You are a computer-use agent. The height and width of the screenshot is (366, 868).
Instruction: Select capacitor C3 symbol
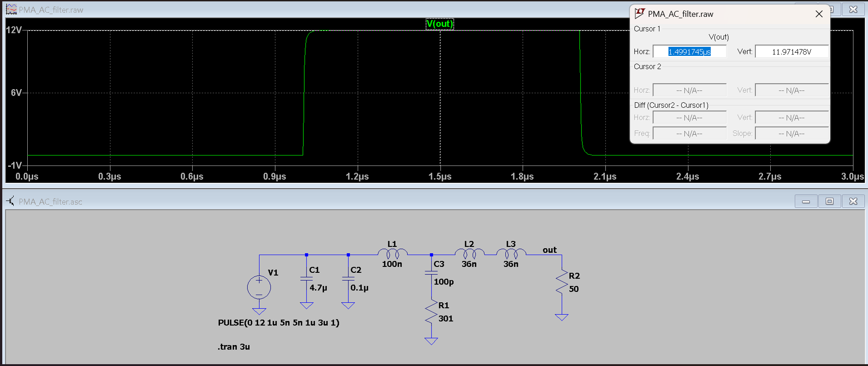coord(431,272)
